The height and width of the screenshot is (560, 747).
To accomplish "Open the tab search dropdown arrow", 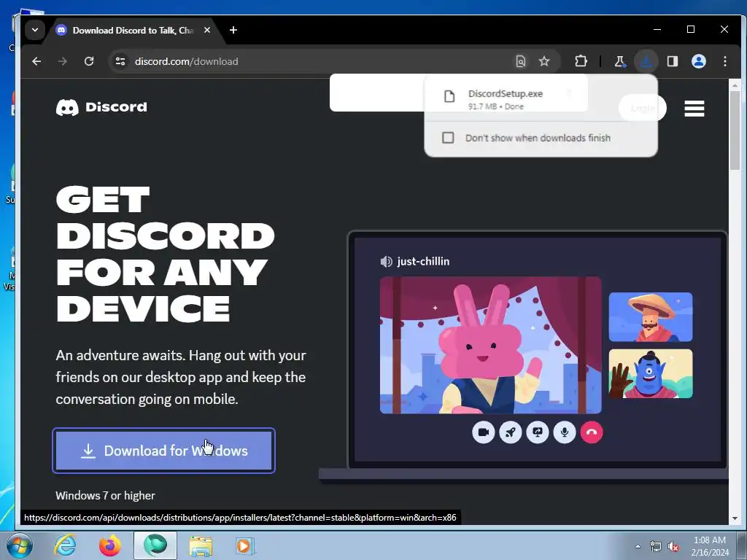I will 35,30.
